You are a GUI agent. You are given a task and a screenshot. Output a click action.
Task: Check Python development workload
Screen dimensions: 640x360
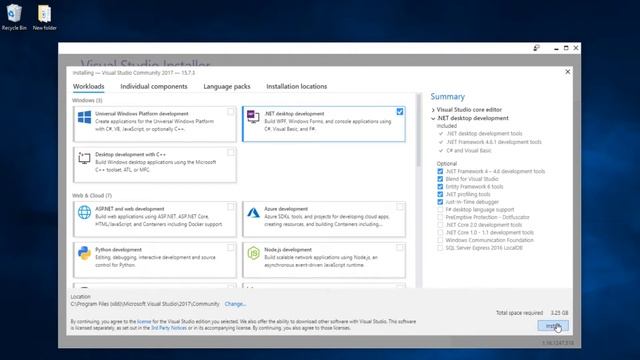click(x=231, y=248)
